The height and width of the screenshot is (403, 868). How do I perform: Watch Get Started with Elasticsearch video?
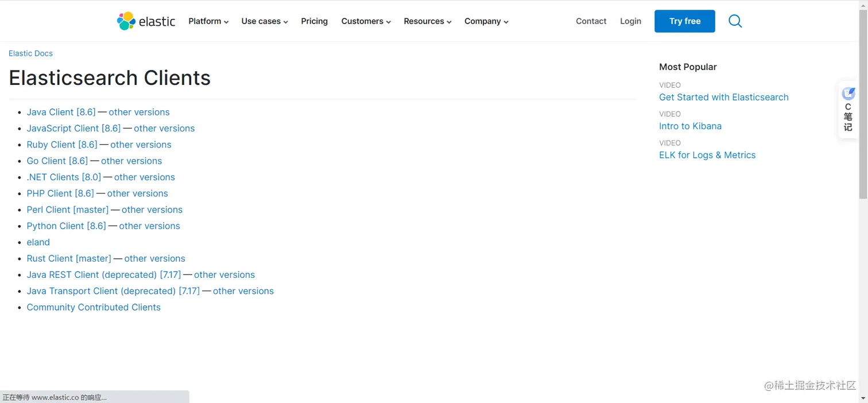[724, 97]
